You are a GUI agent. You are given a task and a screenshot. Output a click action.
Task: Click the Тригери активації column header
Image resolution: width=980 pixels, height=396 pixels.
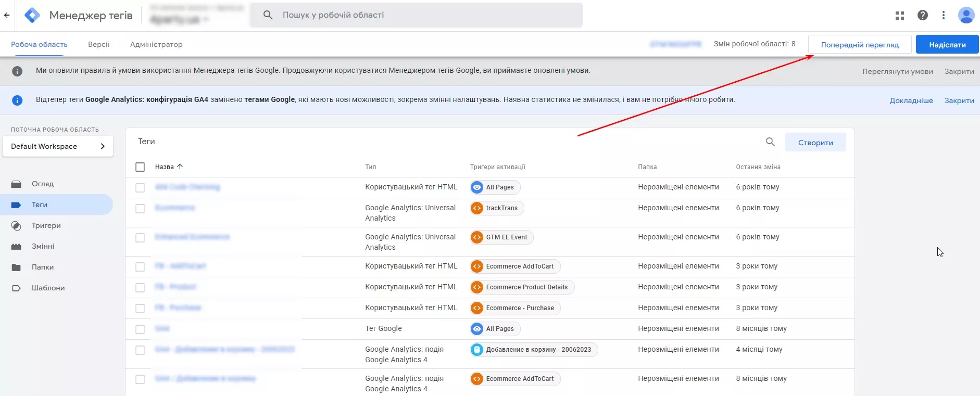point(498,167)
